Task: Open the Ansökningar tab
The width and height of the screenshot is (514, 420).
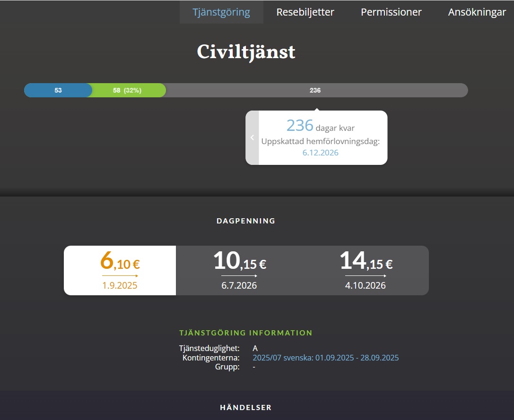Action: (477, 12)
